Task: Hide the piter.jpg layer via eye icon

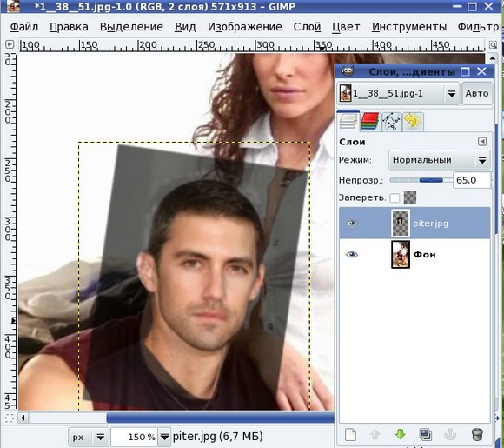Action: (x=352, y=223)
